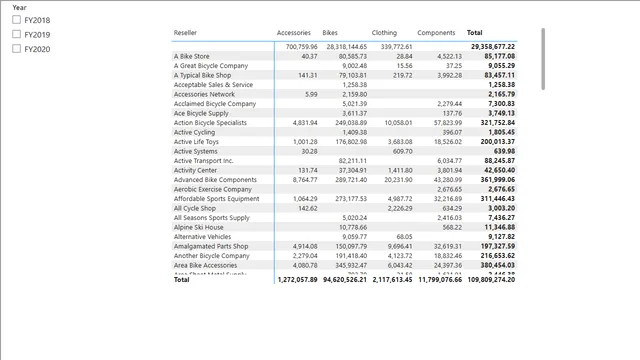Click grand total value 109,809,274.20
640x360 pixels.
point(491,280)
